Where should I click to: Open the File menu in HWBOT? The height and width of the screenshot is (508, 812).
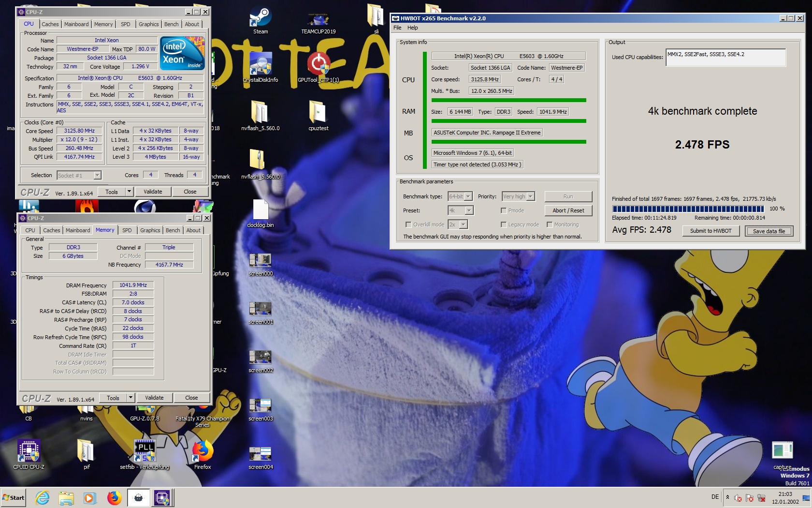point(397,28)
